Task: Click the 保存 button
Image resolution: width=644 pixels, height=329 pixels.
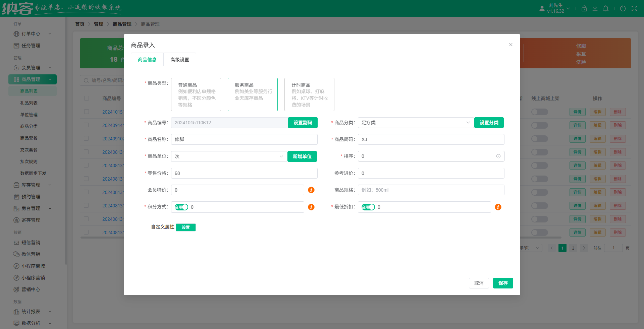Action: (x=503, y=283)
